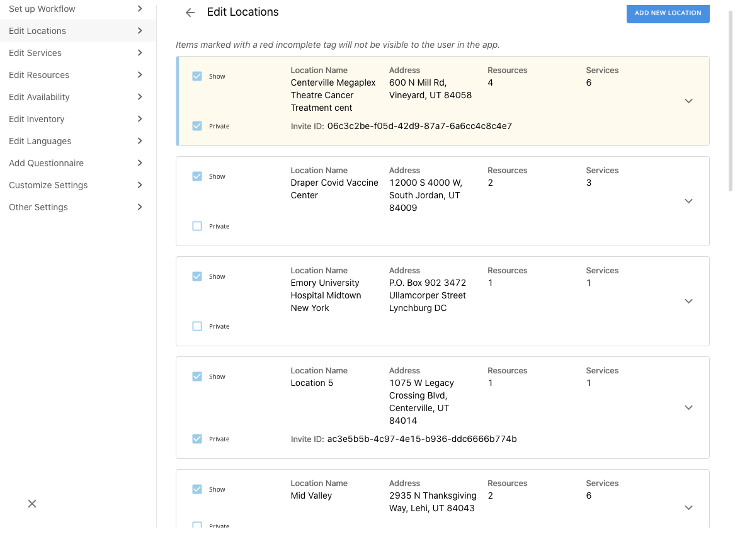Screen dimensions: 741x533
Task: Open Edit Languages in the sidebar
Action: pyautogui.click(x=78, y=141)
